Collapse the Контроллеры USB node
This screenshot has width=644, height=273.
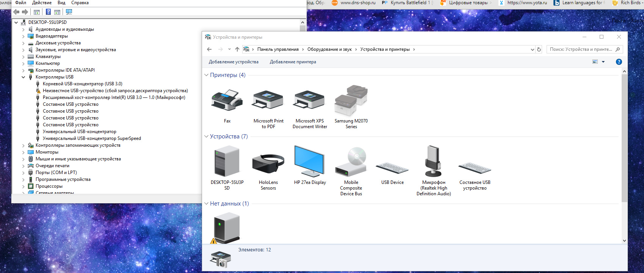tap(23, 77)
